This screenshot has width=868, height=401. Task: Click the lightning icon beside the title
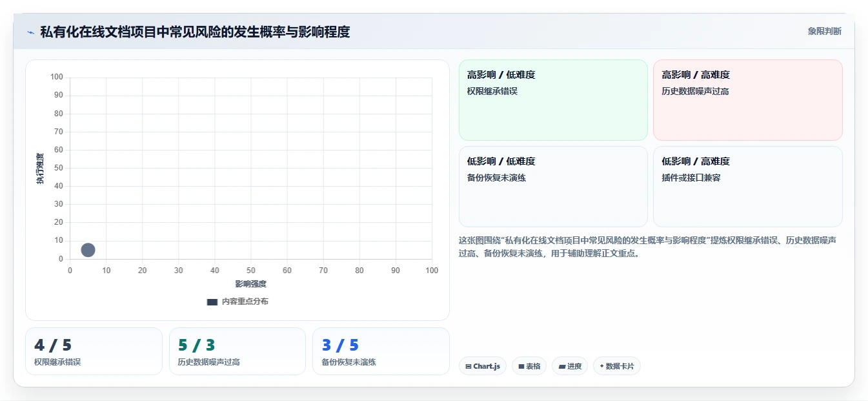coord(30,32)
